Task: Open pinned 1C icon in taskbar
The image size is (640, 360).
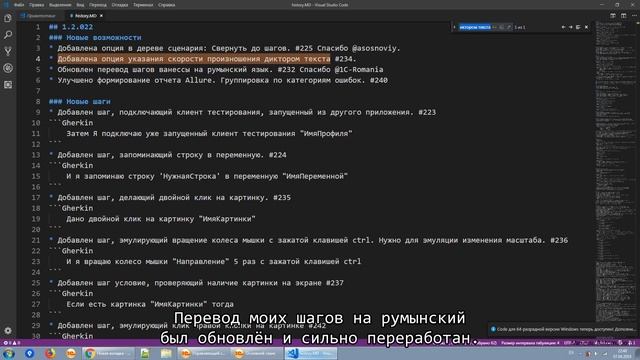Action: [x=71, y=353]
